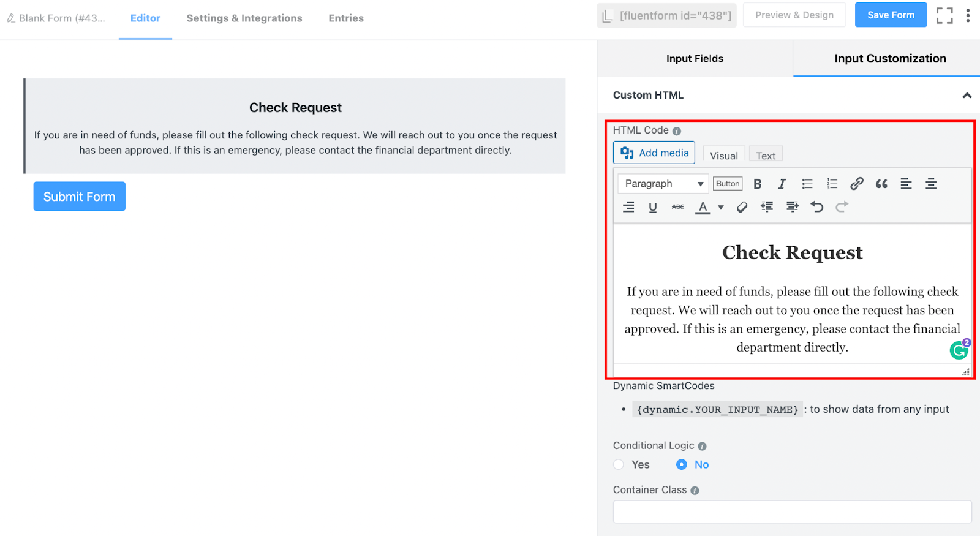The width and height of the screenshot is (980, 536).
Task: Insert a numbered list
Action: [832, 184]
